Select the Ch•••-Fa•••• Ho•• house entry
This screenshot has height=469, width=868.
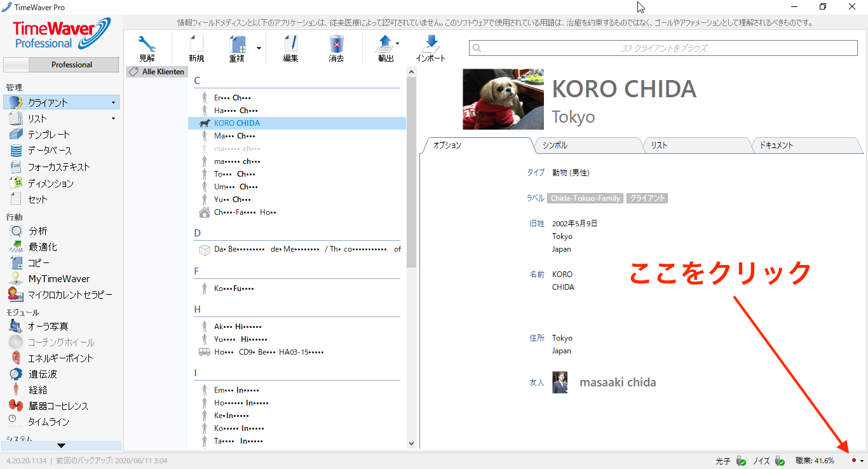[x=297, y=212]
